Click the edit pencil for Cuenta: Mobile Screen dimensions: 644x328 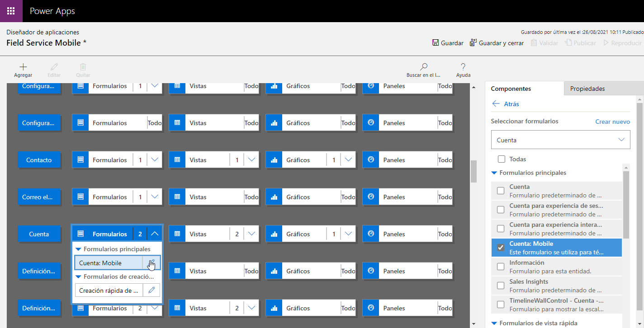(152, 263)
